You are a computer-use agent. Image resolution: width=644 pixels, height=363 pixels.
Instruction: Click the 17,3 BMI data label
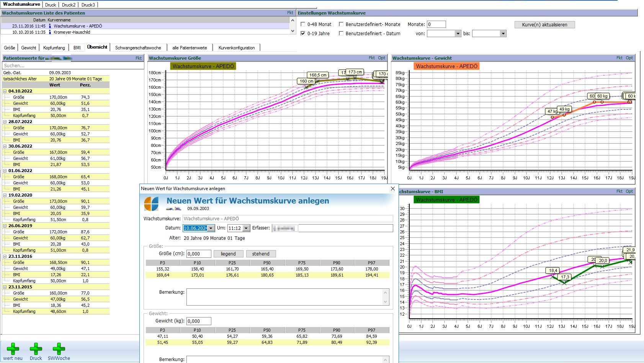click(x=565, y=277)
